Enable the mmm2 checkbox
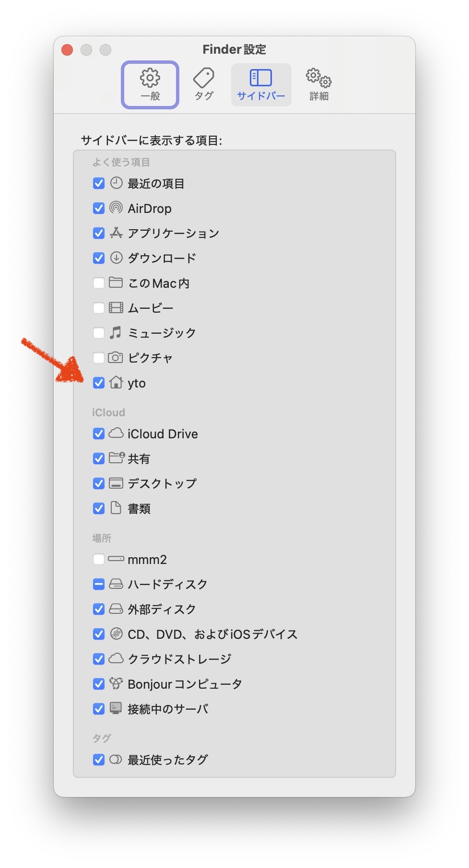Screen dimensions: 469x868 (99, 559)
